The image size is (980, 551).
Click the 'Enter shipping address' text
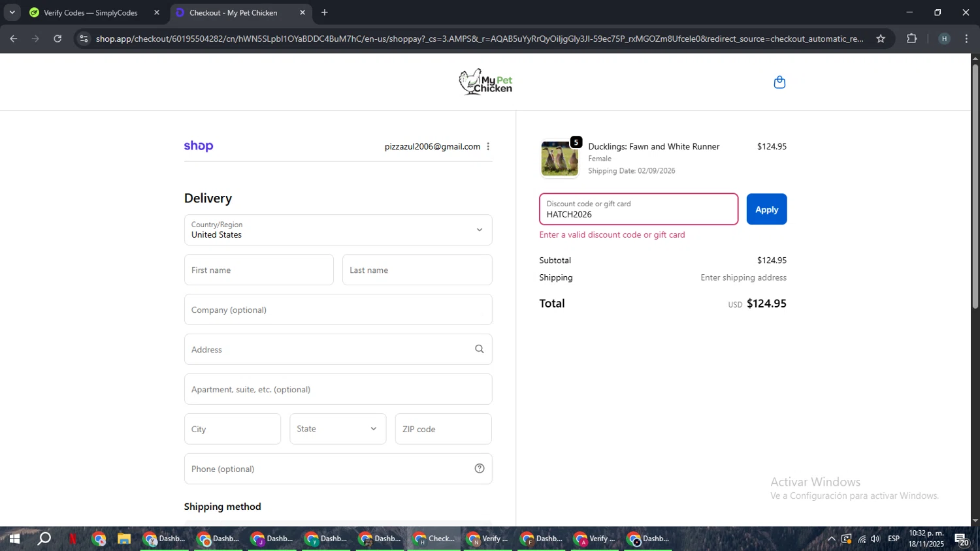[743, 277]
